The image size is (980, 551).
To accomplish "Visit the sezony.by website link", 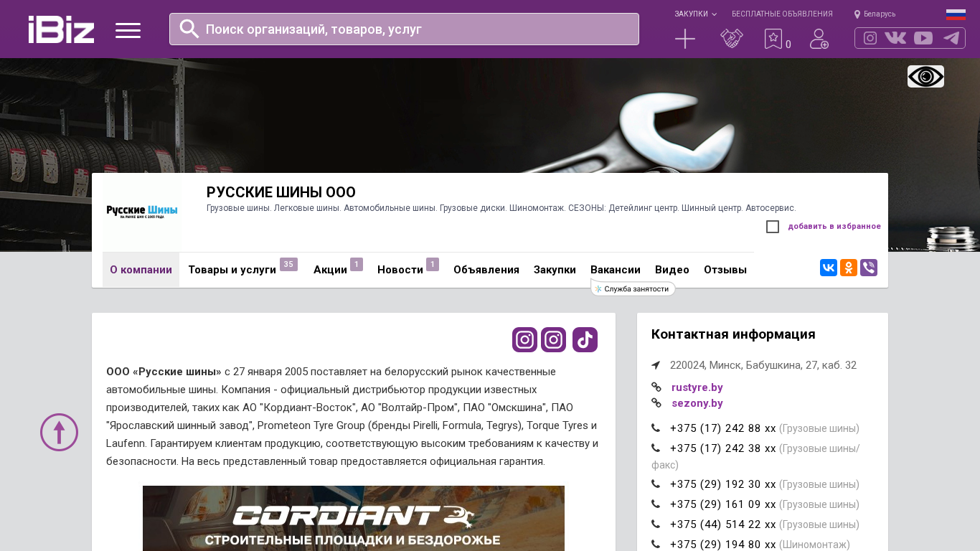I will click(x=697, y=403).
